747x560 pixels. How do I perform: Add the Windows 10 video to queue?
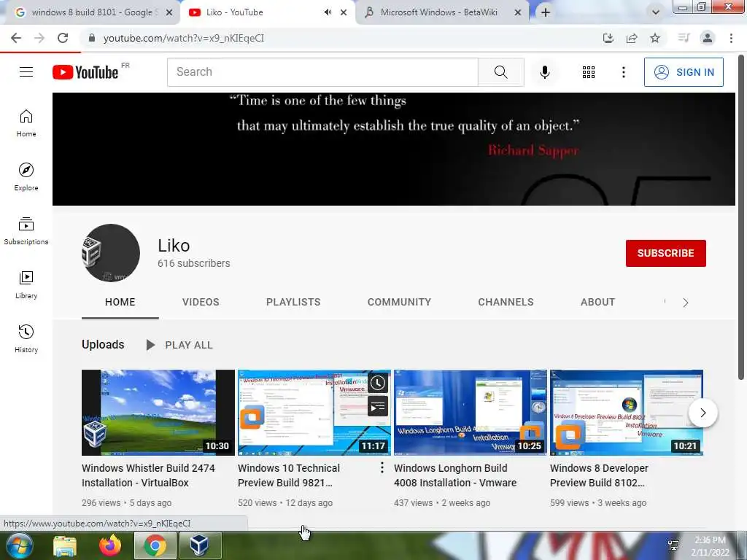coord(378,406)
